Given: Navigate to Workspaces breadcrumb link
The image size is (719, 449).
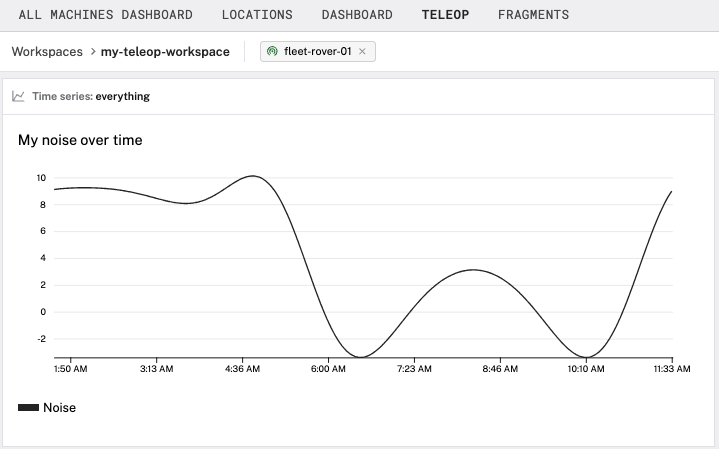Looking at the screenshot, I should pyautogui.click(x=47, y=51).
